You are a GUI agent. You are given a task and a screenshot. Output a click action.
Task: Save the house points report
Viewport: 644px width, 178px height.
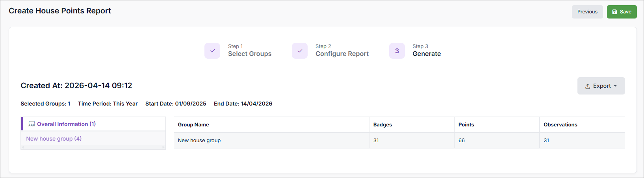622,12
